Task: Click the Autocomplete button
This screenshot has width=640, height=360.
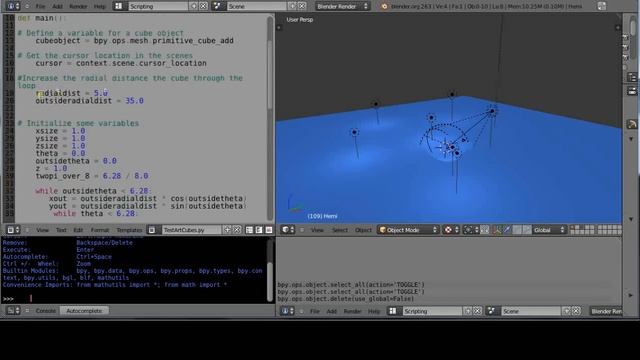Action: point(84,311)
